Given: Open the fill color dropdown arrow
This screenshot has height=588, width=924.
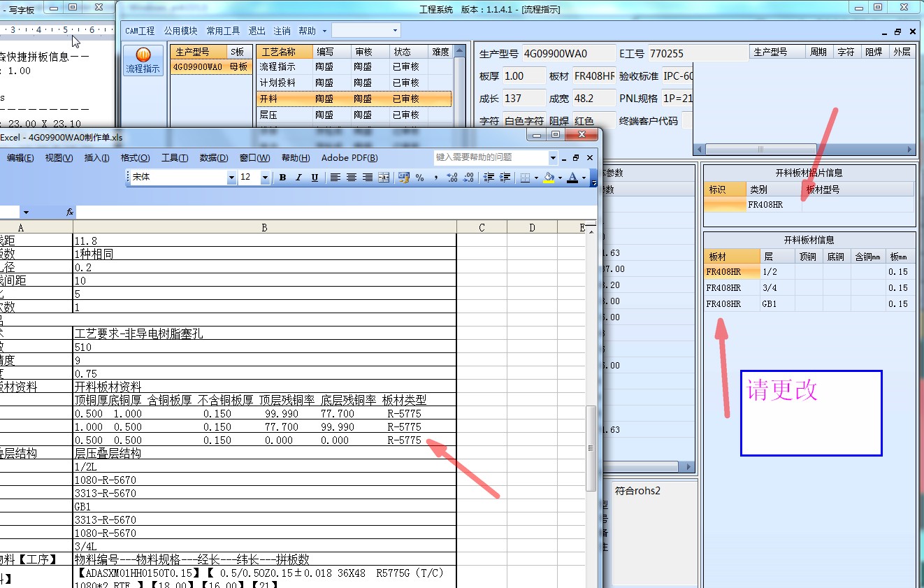Looking at the screenshot, I should pos(560,178).
